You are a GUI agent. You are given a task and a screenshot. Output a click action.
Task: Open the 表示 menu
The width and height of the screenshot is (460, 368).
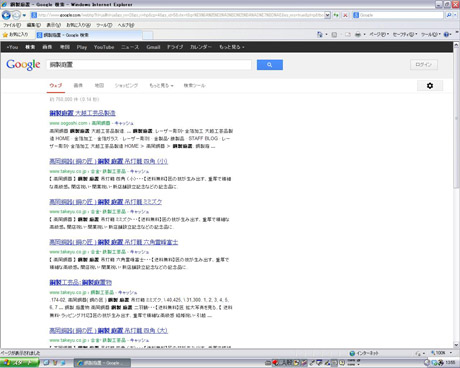click(x=53, y=25)
